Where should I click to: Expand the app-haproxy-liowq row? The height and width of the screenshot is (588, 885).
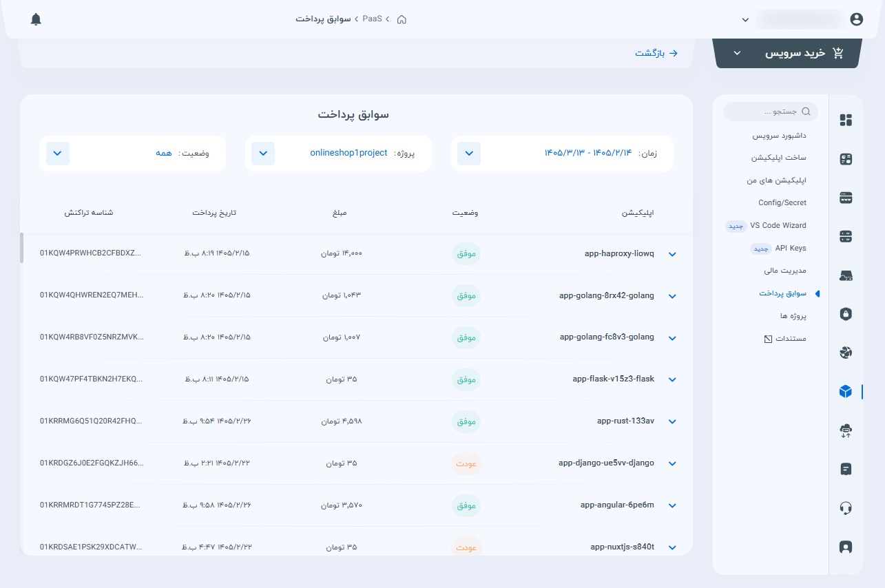(673, 254)
